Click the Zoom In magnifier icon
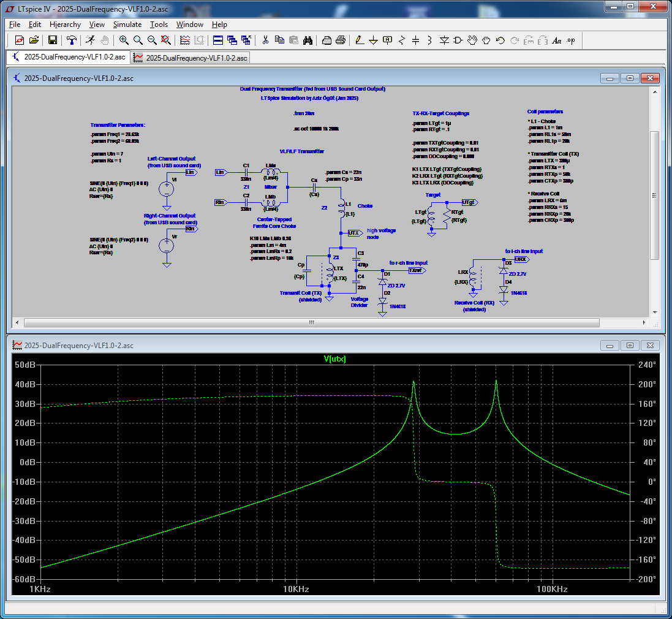 coord(124,40)
